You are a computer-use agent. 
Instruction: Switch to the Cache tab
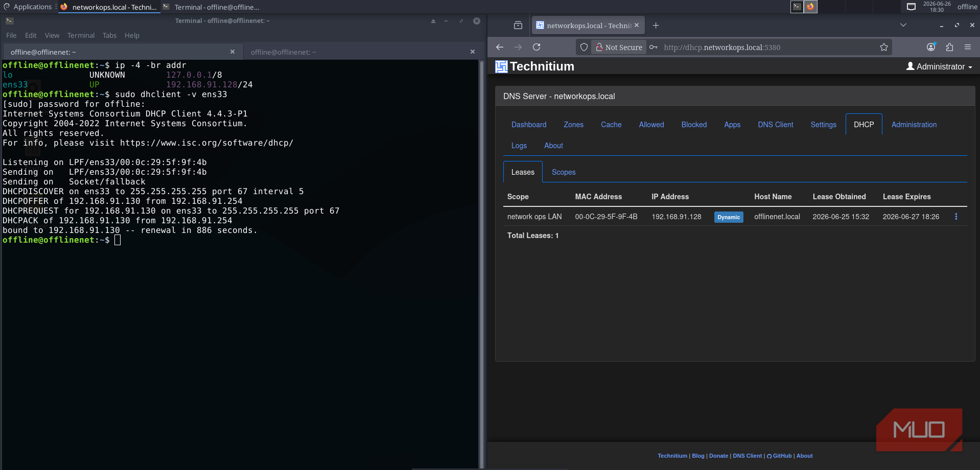[611, 125]
